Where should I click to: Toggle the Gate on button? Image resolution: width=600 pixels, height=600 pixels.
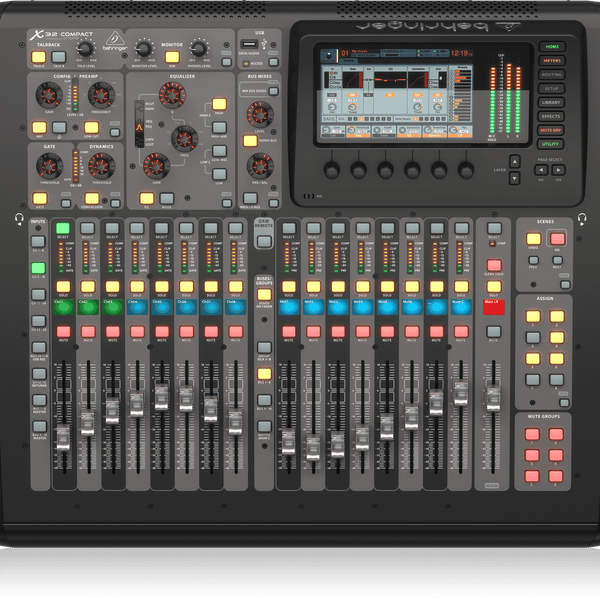tap(40, 198)
